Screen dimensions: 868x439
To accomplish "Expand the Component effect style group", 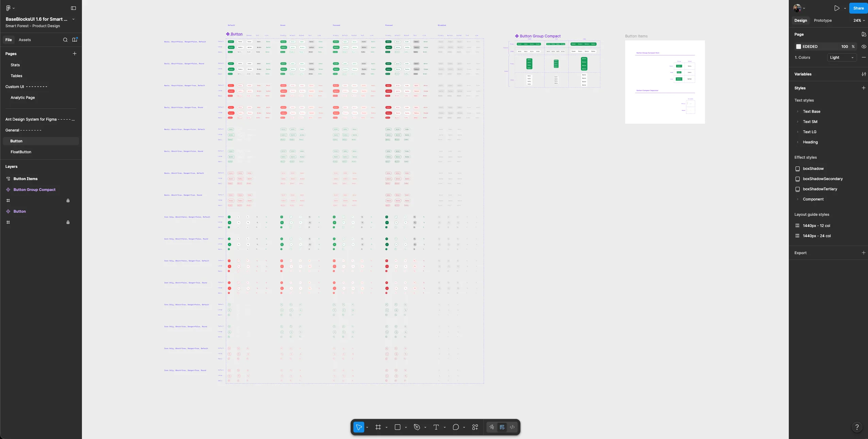I will (798, 199).
